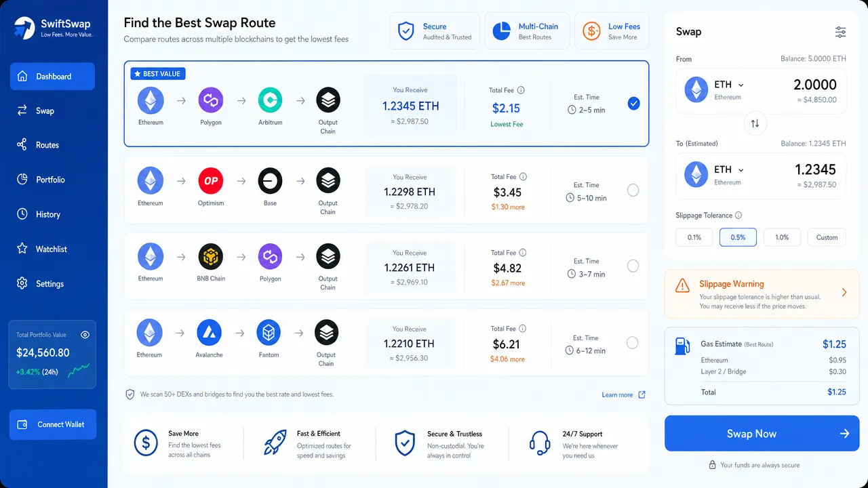Set slippage tolerance to 1.0%
The image size is (868, 488).
click(x=782, y=237)
